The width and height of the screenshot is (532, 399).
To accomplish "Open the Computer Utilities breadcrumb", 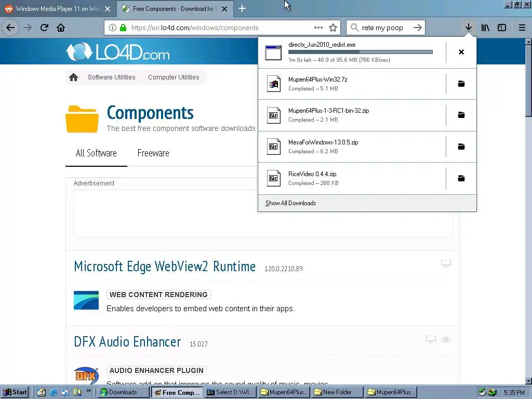I will [174, 77].
